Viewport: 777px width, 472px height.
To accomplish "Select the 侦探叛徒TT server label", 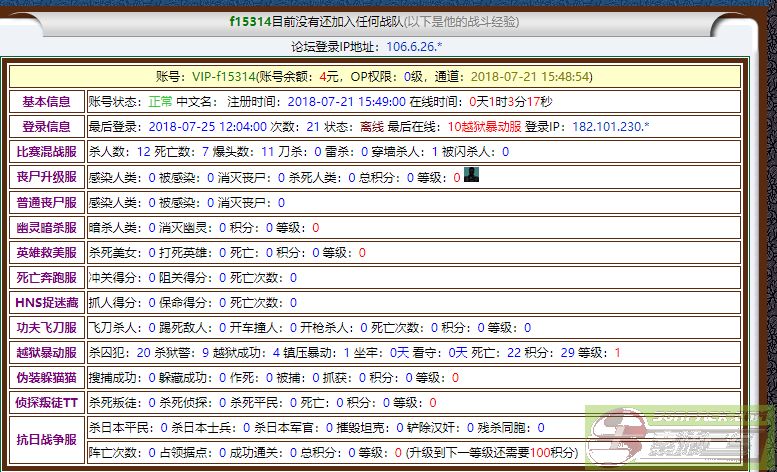I will point(46,402).
